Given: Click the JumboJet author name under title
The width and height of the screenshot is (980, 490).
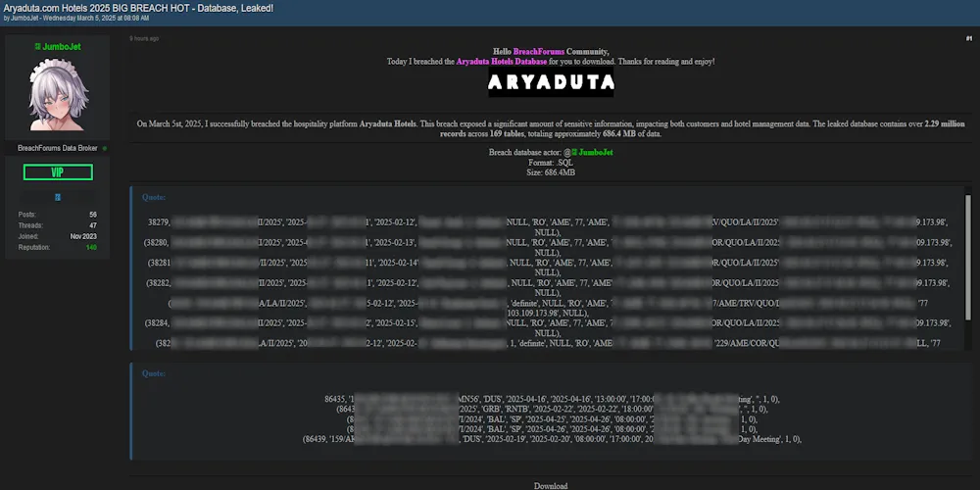Looking at the screenshot, I should coord(25,18).
